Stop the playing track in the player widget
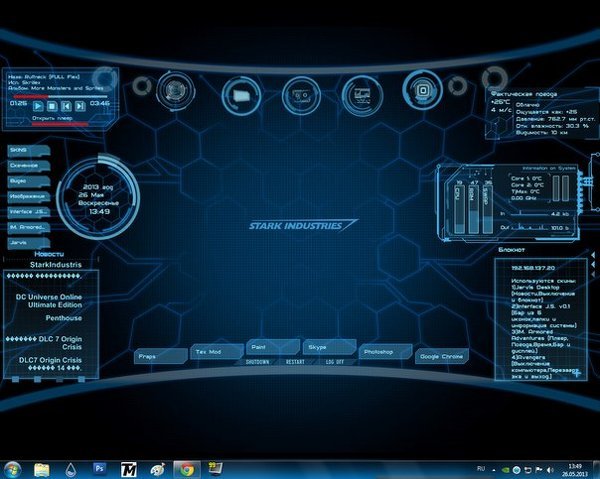 (x=51, y=104)
